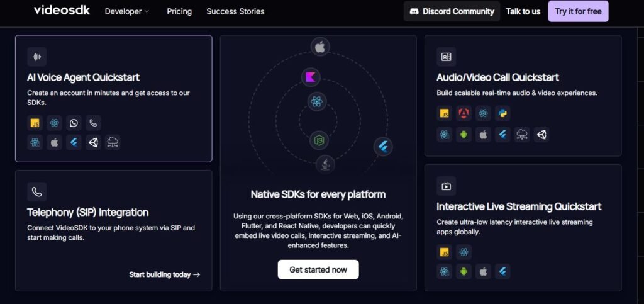
Task: Follow the Start building today link
Action: [164, 274]
